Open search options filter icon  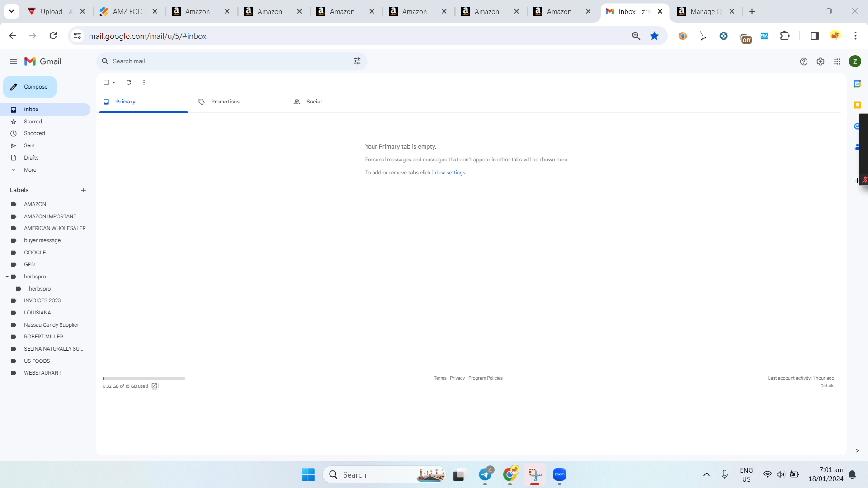pos(357,61)
